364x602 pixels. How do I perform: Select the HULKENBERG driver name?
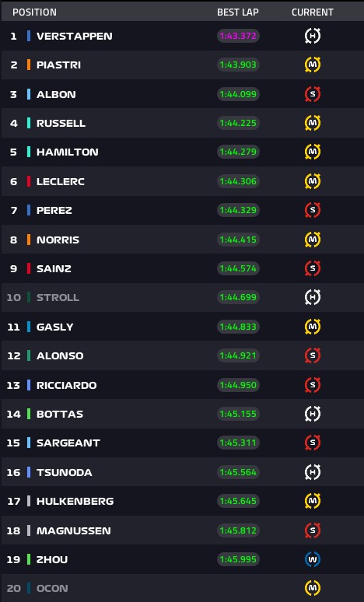(x=75, y=501)
